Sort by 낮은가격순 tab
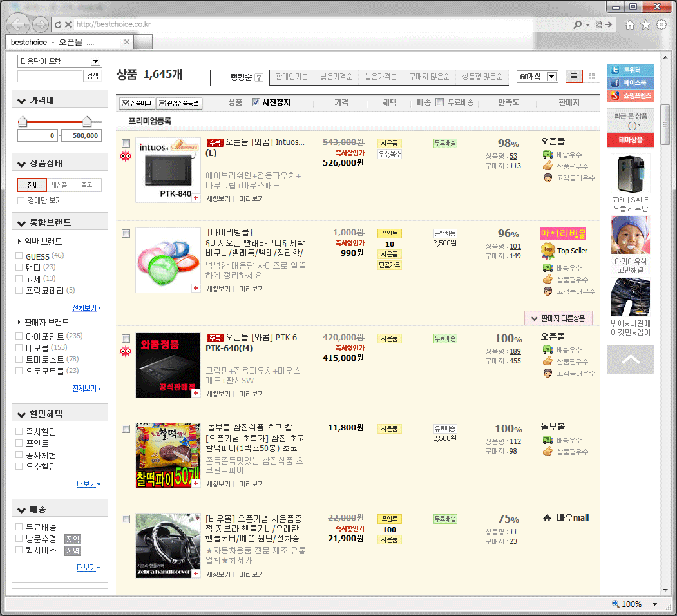The width and height of the screenshot is (677, 616). 336,77
